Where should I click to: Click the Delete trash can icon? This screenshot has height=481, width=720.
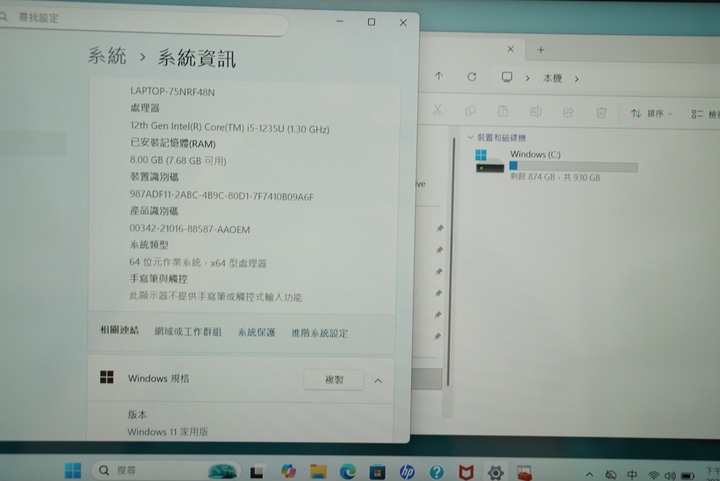coord(601,113)
